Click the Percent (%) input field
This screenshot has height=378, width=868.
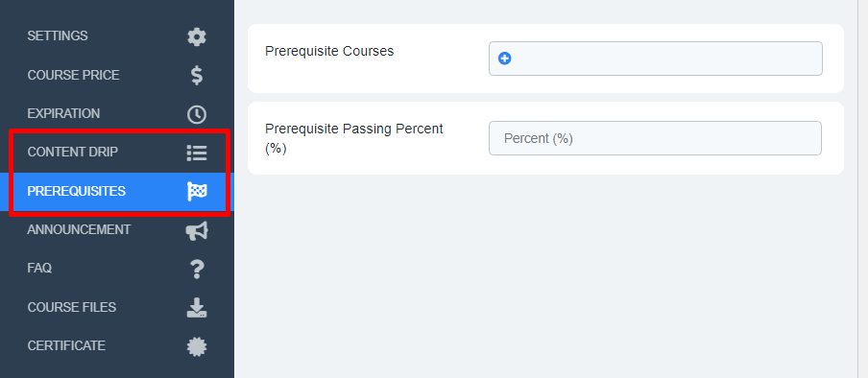pos(655,138)
